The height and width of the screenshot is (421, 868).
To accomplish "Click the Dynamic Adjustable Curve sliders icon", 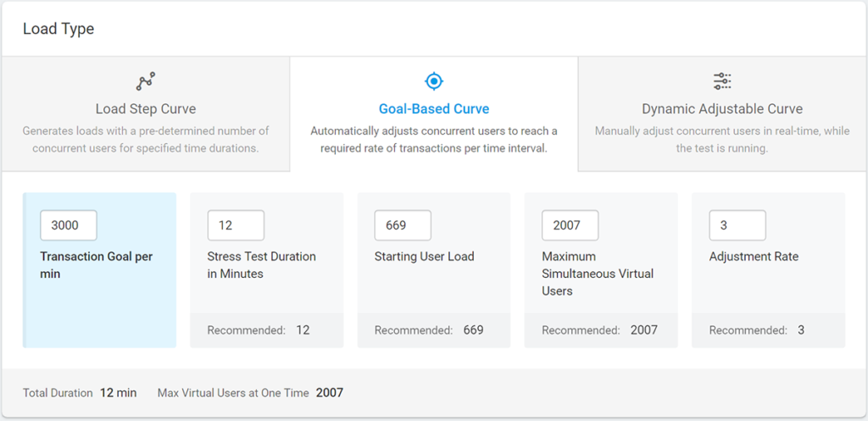I will [x=721, y=81].
